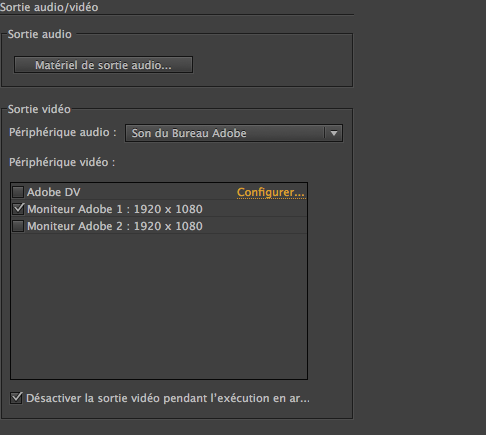Image resolution: width=486 pixels, height=435 pixels.
Task: Select the Adobe DV device name
Action: coord(54,192)
